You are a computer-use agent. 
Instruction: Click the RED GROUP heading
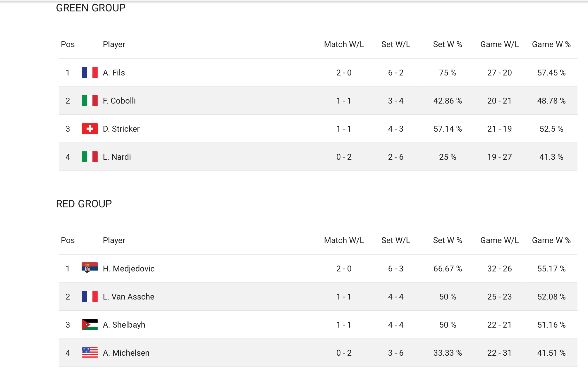coord(84,204)
